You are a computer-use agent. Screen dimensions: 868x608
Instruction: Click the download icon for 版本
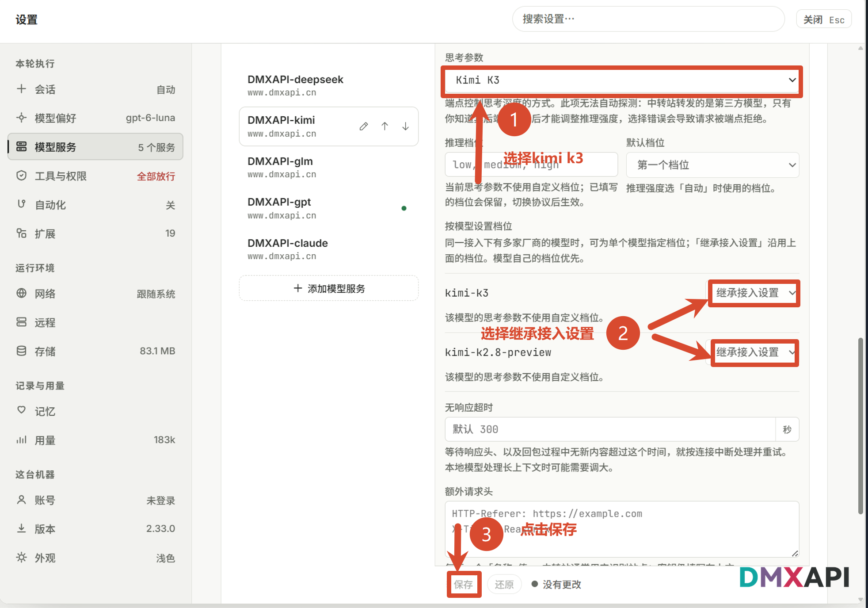tap(21, 528)
